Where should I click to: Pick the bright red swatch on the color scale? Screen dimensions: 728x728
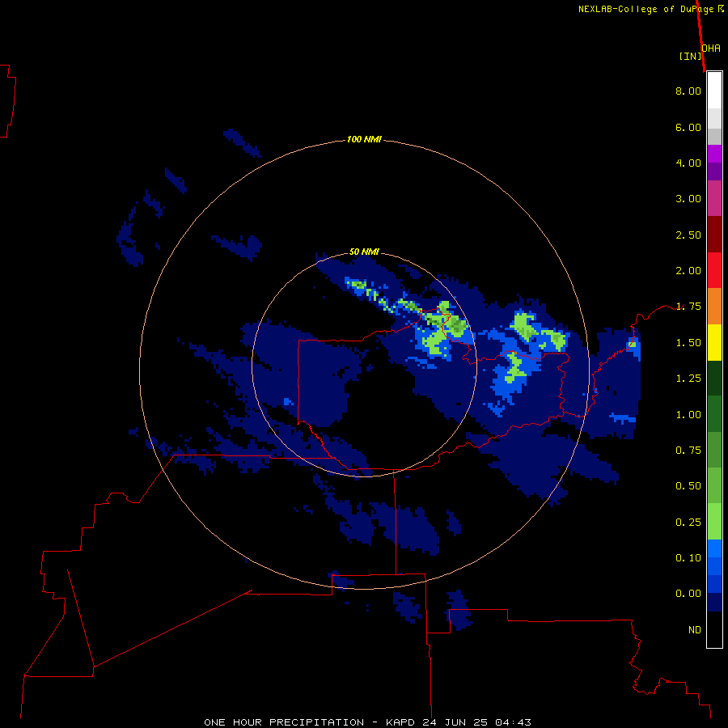[x=714, y=270]
